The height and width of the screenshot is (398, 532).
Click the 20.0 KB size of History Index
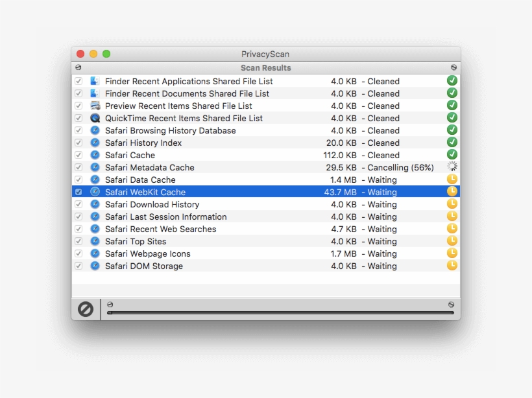[341, 143]
